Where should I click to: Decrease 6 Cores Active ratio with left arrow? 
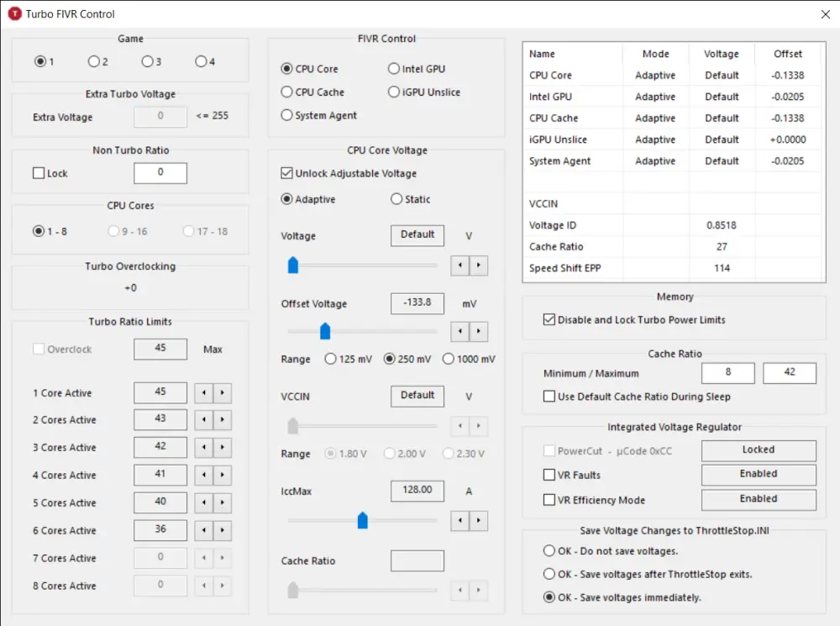pyautogui.click(x=203, y=530)
